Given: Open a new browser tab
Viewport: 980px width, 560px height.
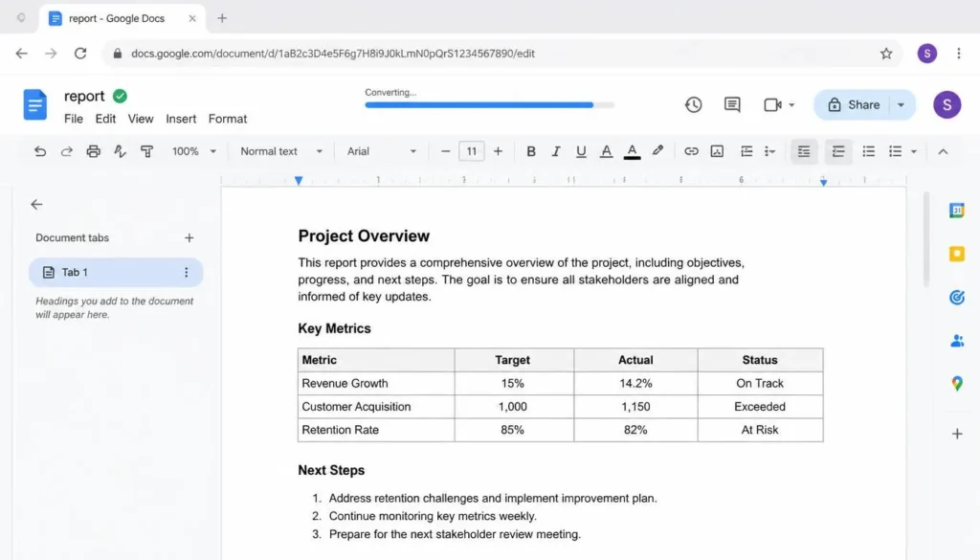Looking at the screenshot, I should click(x=222, y=18).
